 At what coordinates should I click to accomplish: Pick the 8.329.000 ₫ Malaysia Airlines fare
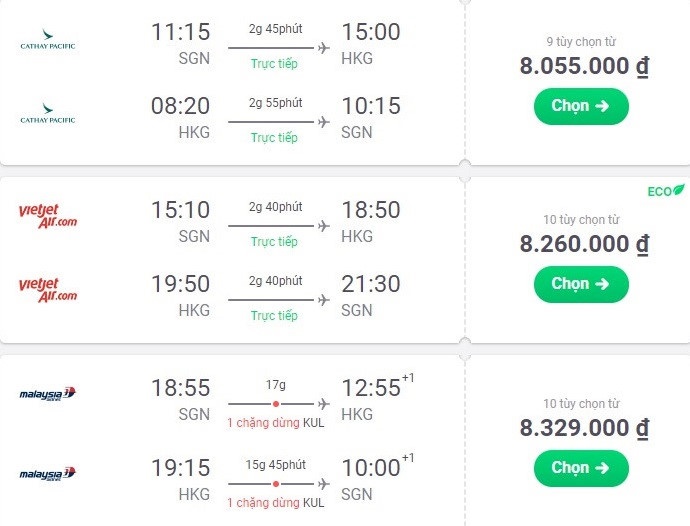pos(580,467)
